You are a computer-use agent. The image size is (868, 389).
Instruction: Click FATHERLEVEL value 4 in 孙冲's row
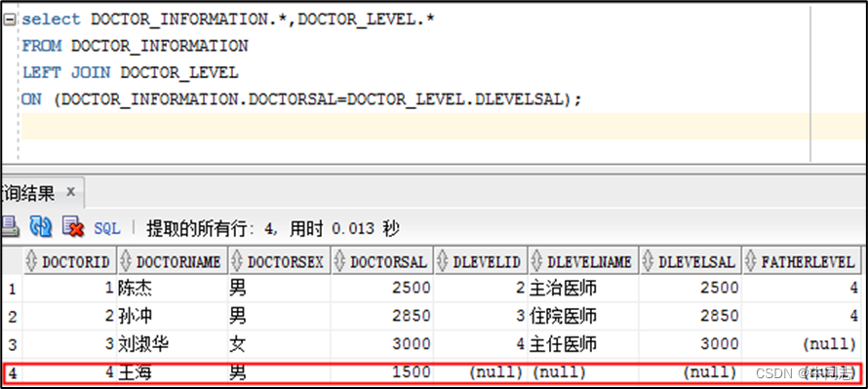(802, 316)
